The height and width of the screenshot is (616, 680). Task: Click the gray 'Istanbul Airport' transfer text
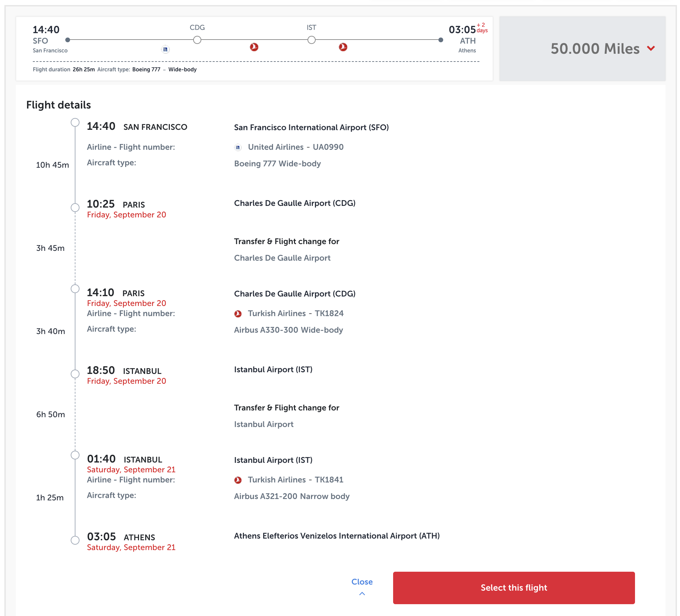tap(264, 424)
